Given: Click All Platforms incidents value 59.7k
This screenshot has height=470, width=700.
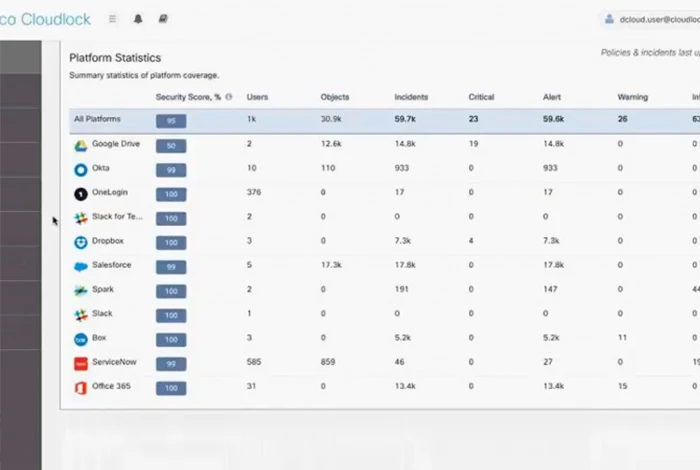Looking at the screenshot, I should coord(405,119).
